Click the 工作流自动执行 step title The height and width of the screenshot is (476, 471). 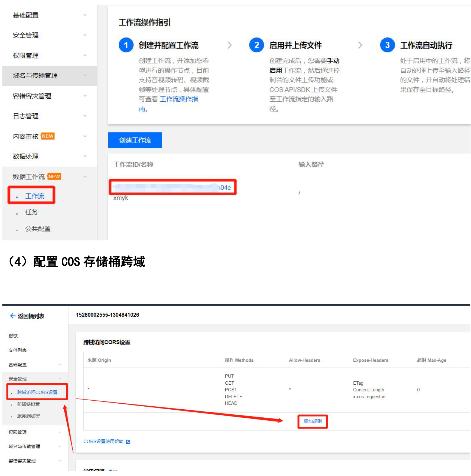[426, 45]
